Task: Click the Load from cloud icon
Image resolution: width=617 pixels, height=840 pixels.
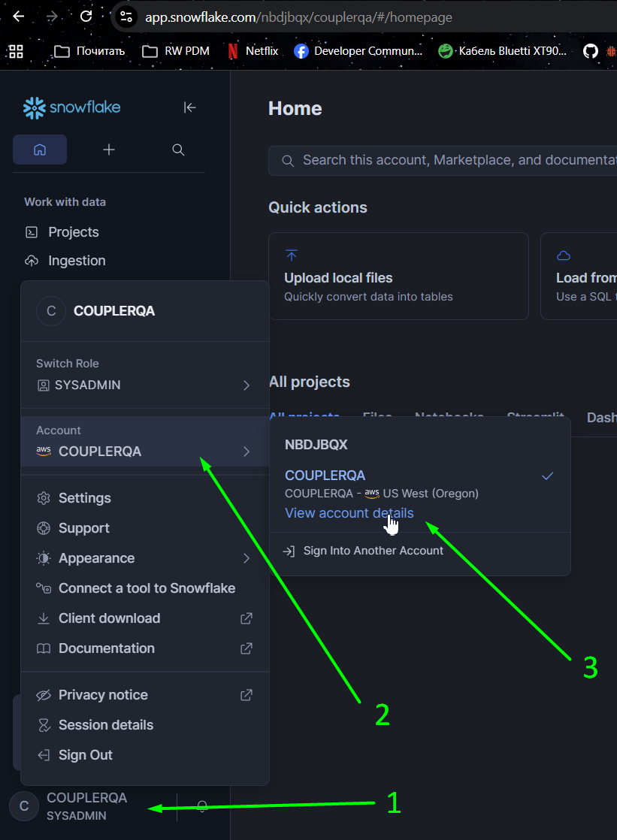Action: 564,255
